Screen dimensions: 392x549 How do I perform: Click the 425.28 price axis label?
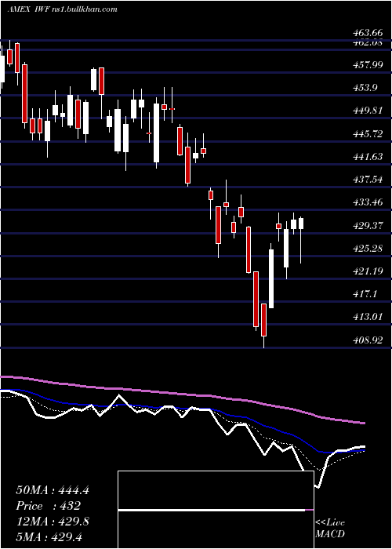368,249
